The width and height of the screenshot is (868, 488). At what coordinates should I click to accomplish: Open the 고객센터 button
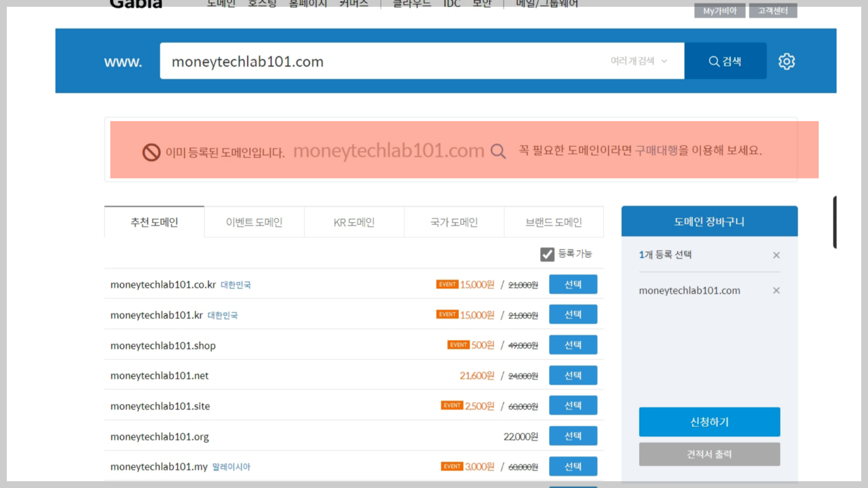[x=773, y=10]
